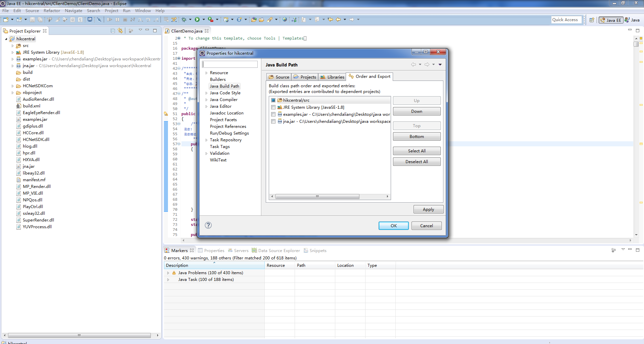The width and height of the screenshot is (644, 344).
Task: Click the Skip All Breakpoints toolbar icon
Action: coord(99,19)
